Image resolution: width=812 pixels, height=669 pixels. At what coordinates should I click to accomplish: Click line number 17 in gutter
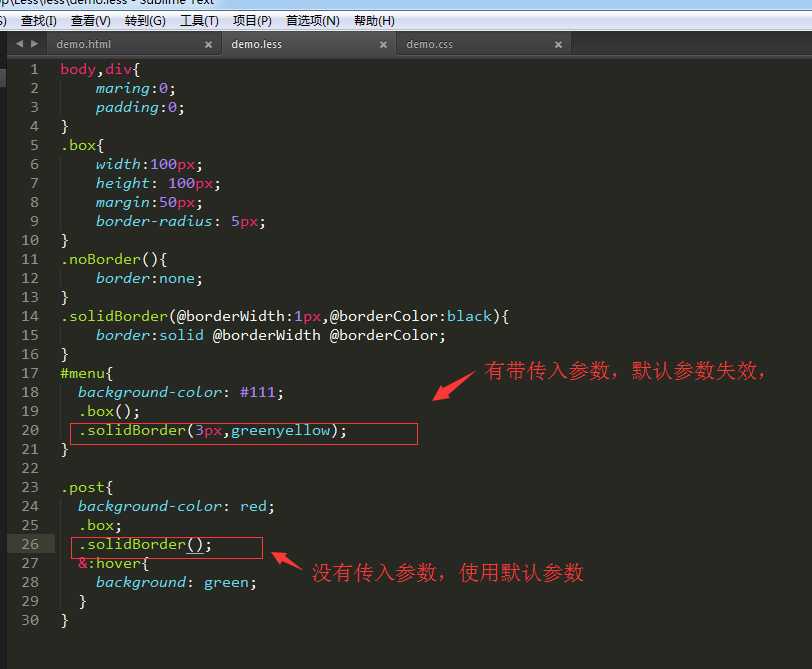[x=30, y=373]
